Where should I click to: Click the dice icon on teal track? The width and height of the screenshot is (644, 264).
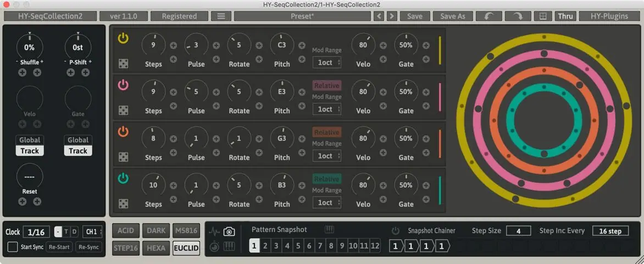click(123, 204)
